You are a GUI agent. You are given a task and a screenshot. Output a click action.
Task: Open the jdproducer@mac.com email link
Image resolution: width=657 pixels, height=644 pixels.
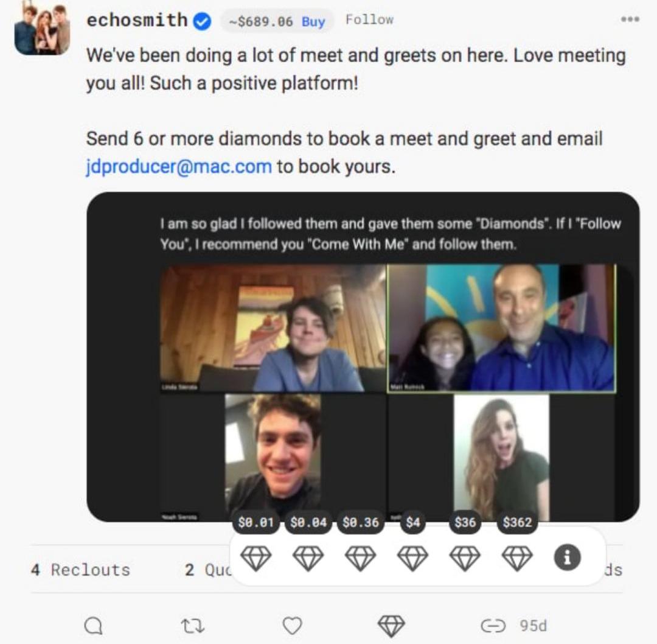pyautogui.click(x=179, y=166)
